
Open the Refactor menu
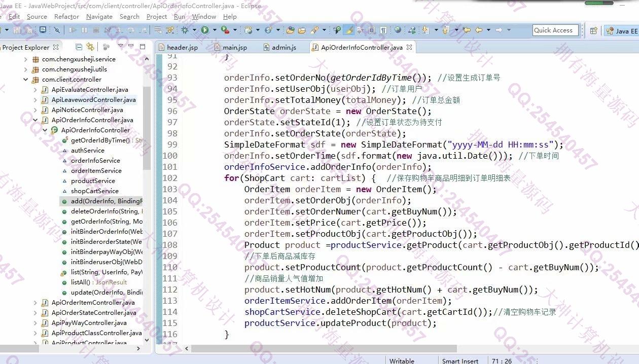coord(66,16)
